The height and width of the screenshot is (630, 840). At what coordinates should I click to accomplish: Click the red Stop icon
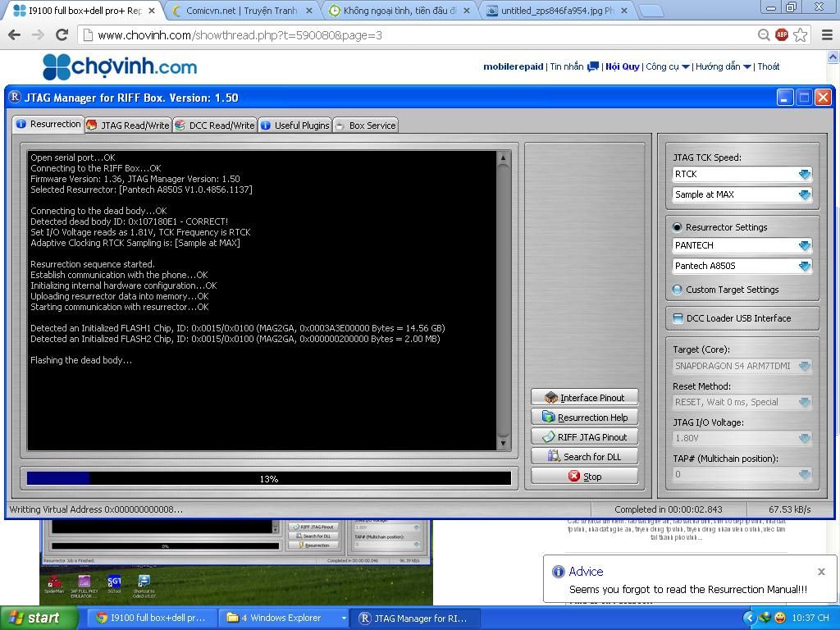(574, 477)
